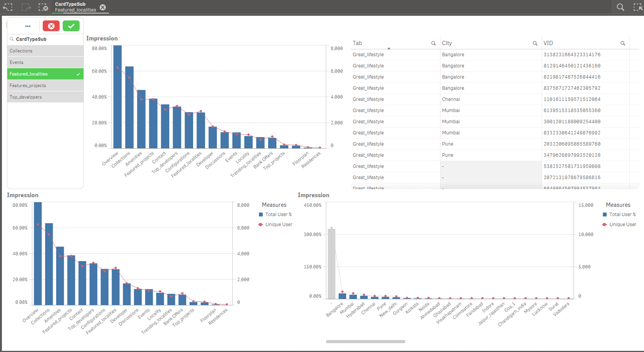Viewport: 644px width, 352px height.
Task: Clear all selections icon in toolbar
Action: pyautogui.click(x=43, y=7)
